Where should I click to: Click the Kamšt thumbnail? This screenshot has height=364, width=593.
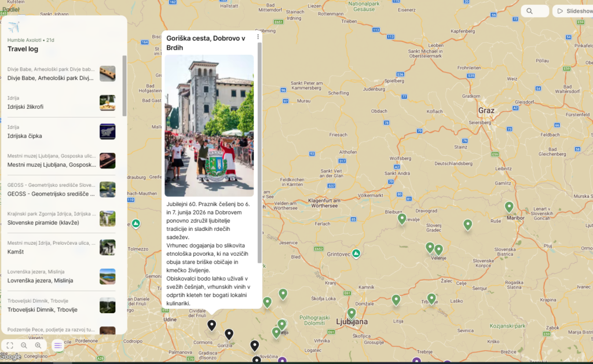107,248
